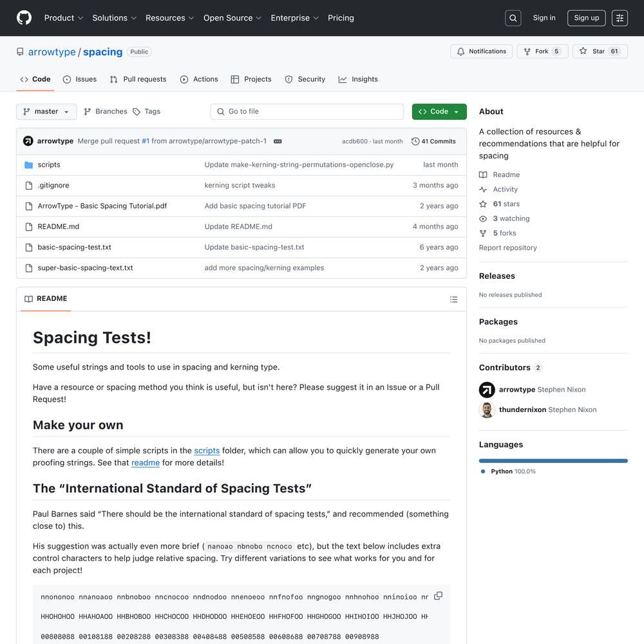
Task: Open the search magnifier button
Action: pos(513,18)
